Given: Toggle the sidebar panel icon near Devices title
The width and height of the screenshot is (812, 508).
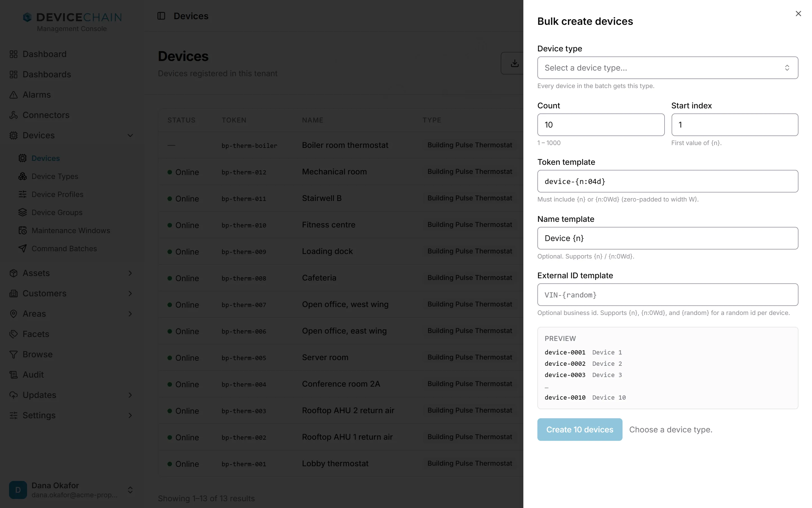Looking at the screenshot, I should click(161, 16).
